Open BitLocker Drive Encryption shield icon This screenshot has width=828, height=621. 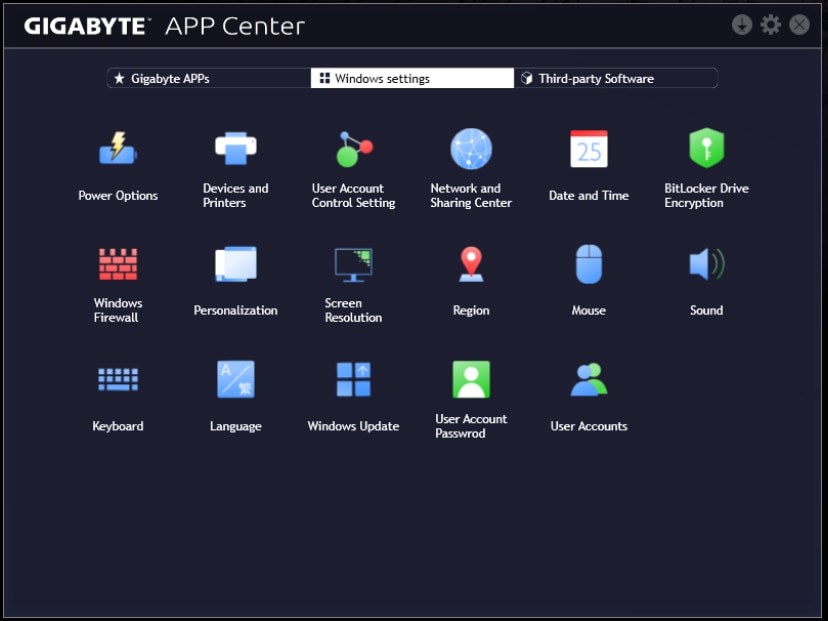coord(706,149)
